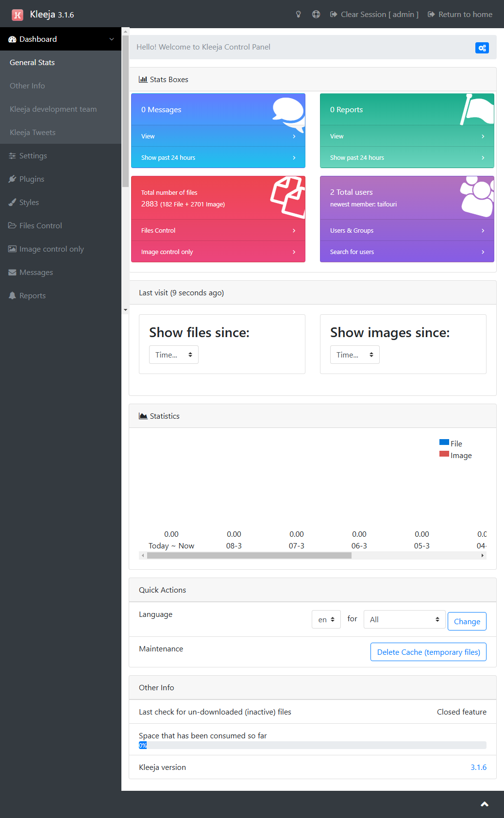Click the Reports bell icon in sidebar
The width and height of the screenshot is (504, 818).
click(x=13, y=296)
